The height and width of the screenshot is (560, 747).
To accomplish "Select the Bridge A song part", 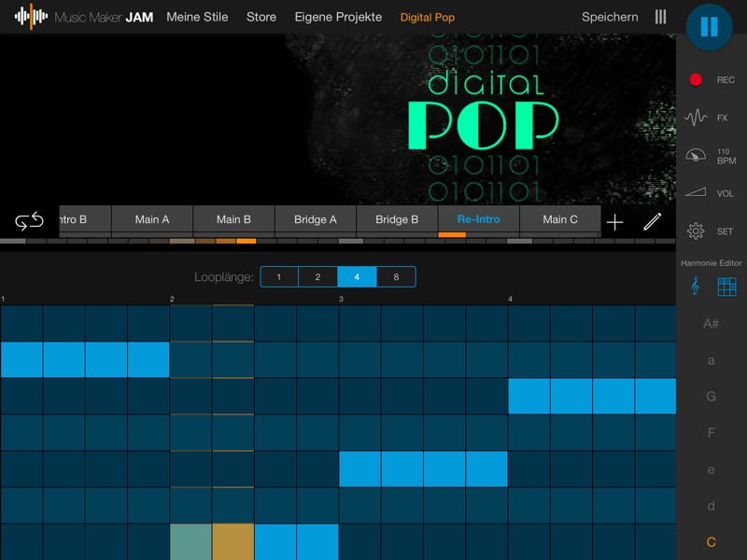I will pos(316,219).
